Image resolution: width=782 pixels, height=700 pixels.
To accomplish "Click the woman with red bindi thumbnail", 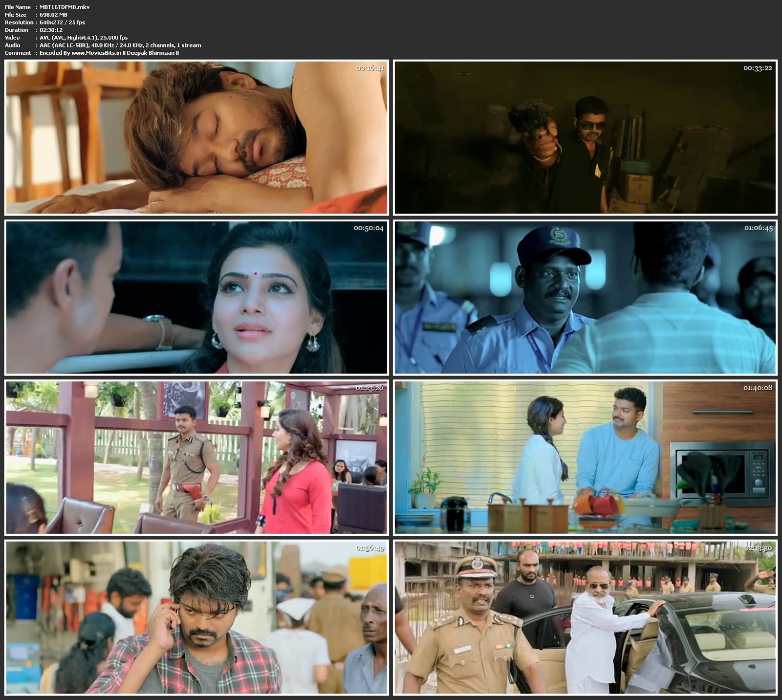I will click(196, 298).
